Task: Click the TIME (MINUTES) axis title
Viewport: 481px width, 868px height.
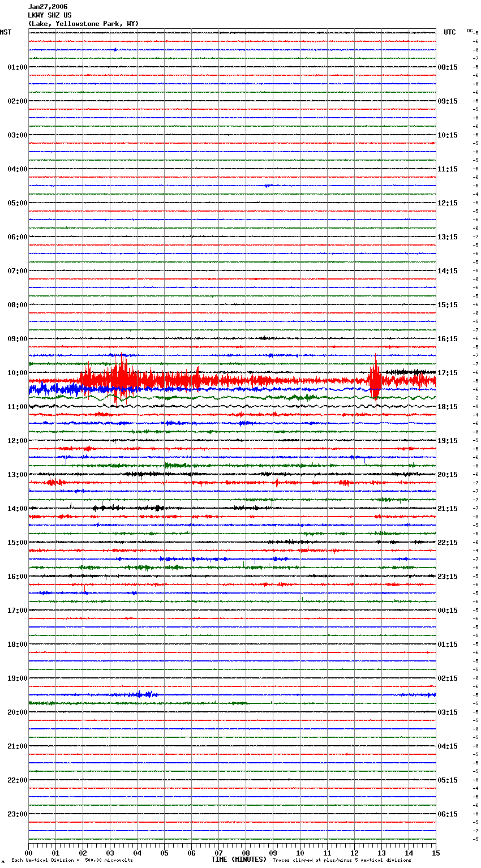Action: [x=238, y=860]
